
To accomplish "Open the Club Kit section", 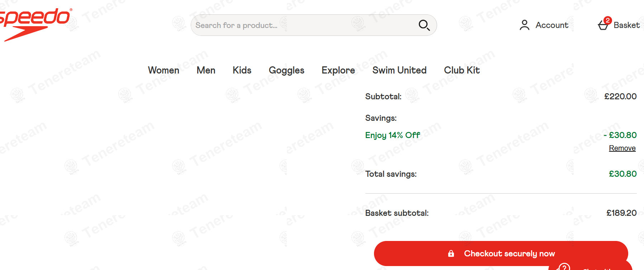I will (462, 70).
